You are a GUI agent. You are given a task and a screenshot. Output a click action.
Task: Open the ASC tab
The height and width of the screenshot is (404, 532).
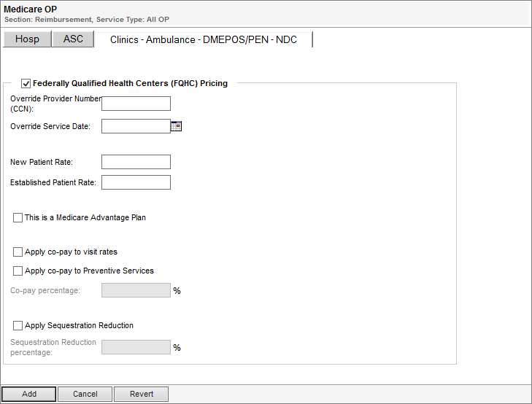click(73, 39)
